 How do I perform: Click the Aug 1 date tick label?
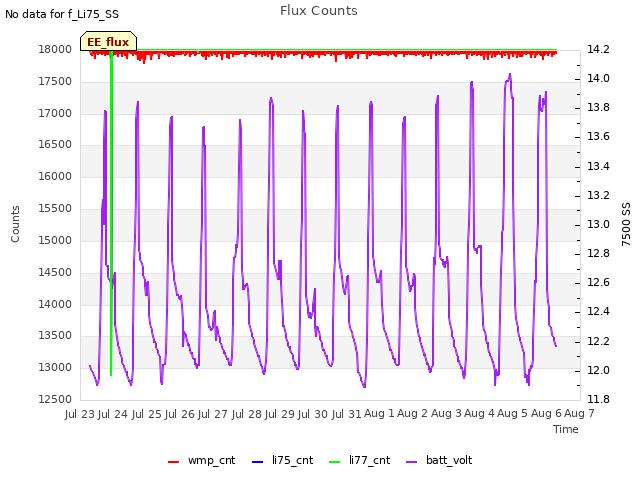[x=379, y=414]
